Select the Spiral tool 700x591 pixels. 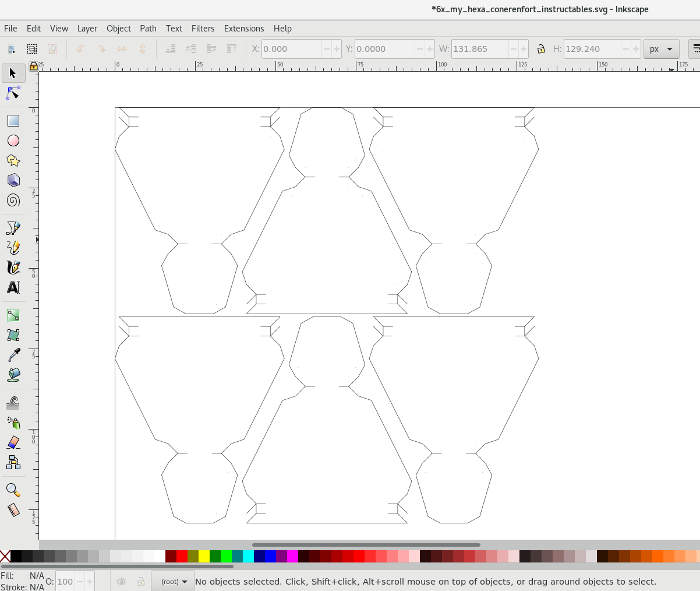(x=13, y=200)
